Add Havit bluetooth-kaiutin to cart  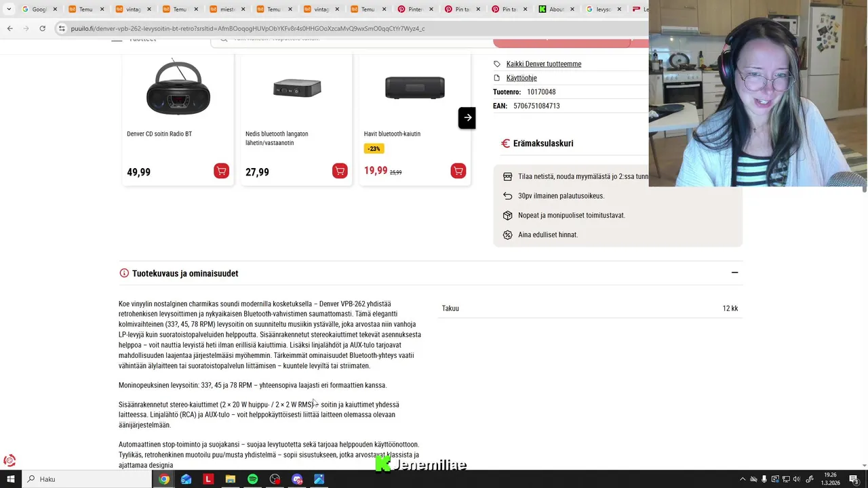(458, 171)
